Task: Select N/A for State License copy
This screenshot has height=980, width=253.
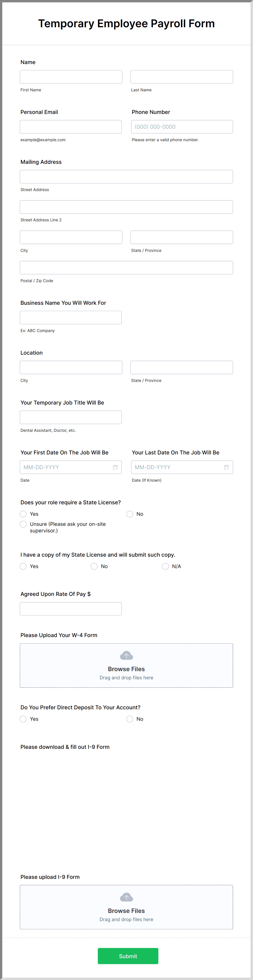Action: pos(165,566)
